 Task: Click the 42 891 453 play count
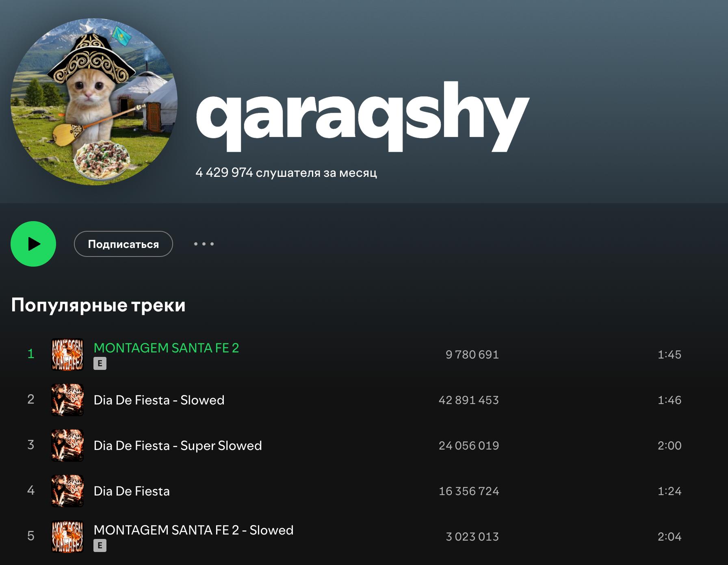click(x=468, y=400)
